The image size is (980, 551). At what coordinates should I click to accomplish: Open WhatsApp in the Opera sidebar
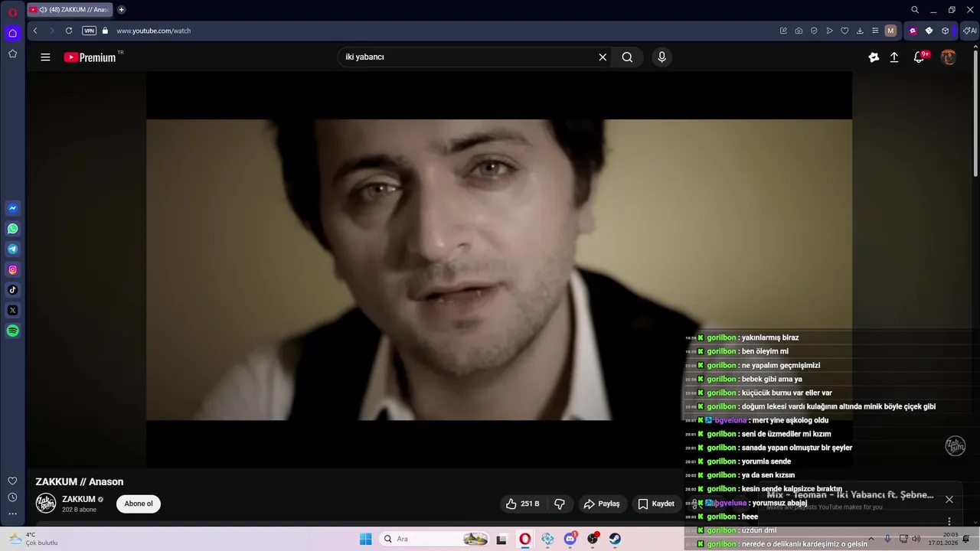pos(13,229)
